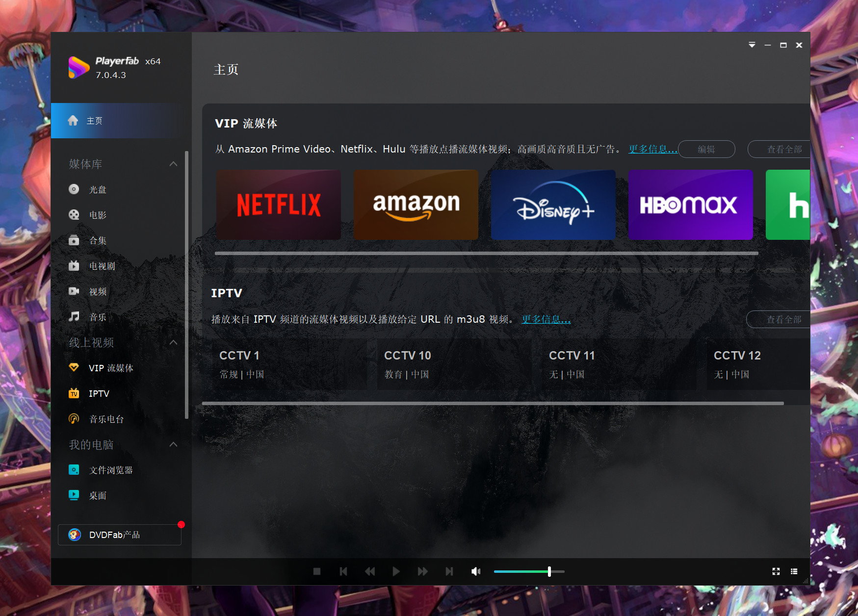Image resolution: width=858 pixels, height=616 pixels.
Task: Open 更多信息 link under IPTV
Action: (546, 319)
